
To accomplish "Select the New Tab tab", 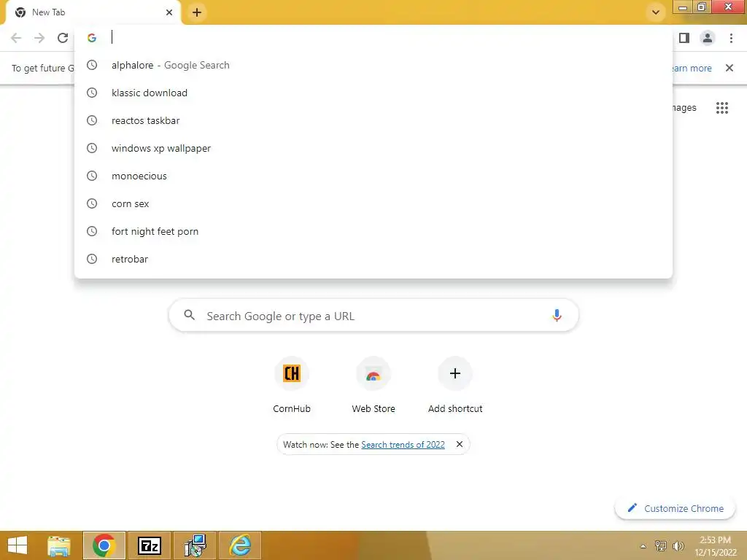I will 93,12.
